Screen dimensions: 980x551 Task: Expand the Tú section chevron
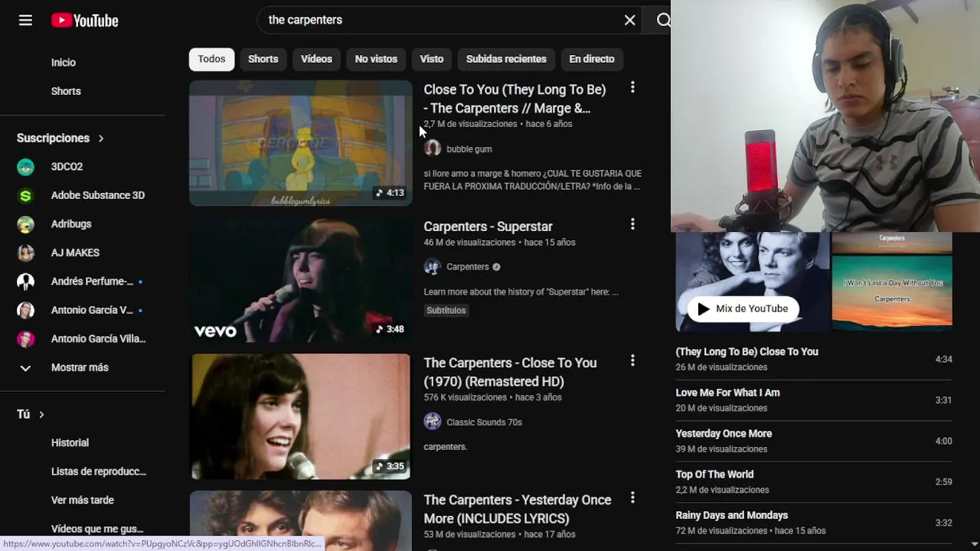(41, 414)
